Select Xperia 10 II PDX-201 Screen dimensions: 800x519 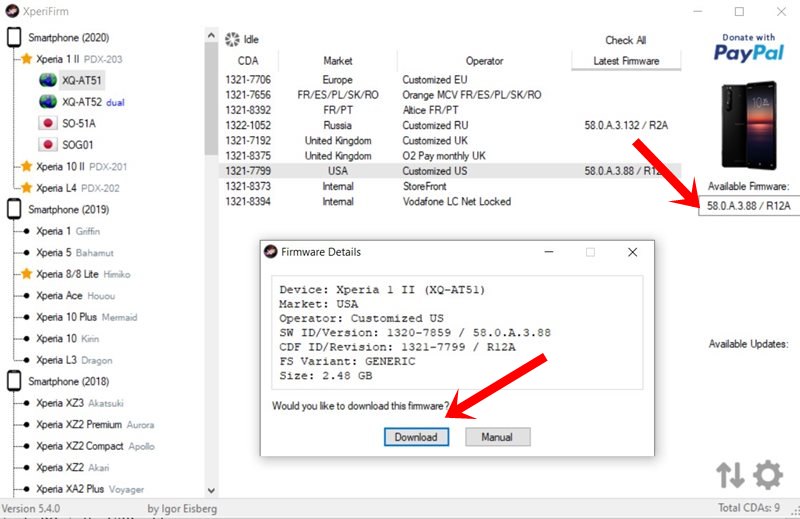tap(82, 166)
